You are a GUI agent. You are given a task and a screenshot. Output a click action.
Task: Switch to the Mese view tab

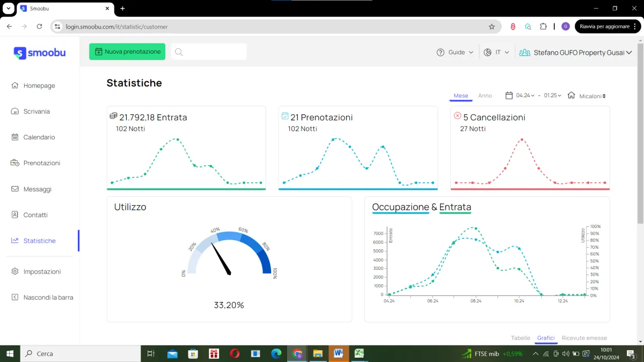[x=461, y=96]
